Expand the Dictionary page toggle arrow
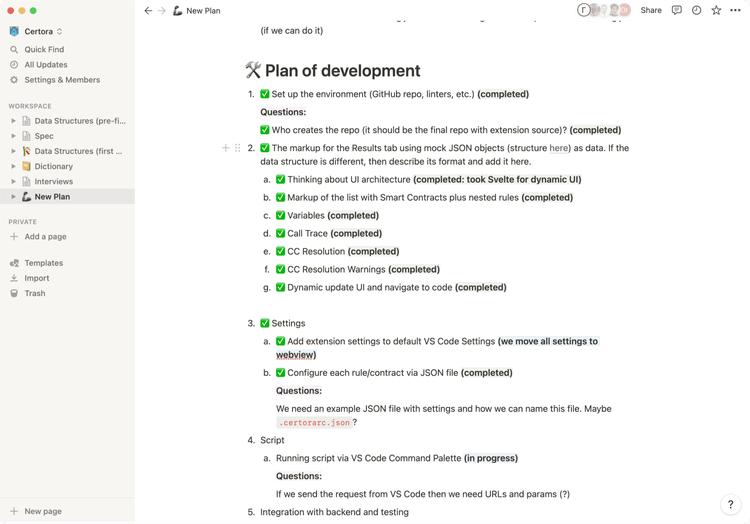This screenshot has width=750, height=524. click(x=13, y=166)
